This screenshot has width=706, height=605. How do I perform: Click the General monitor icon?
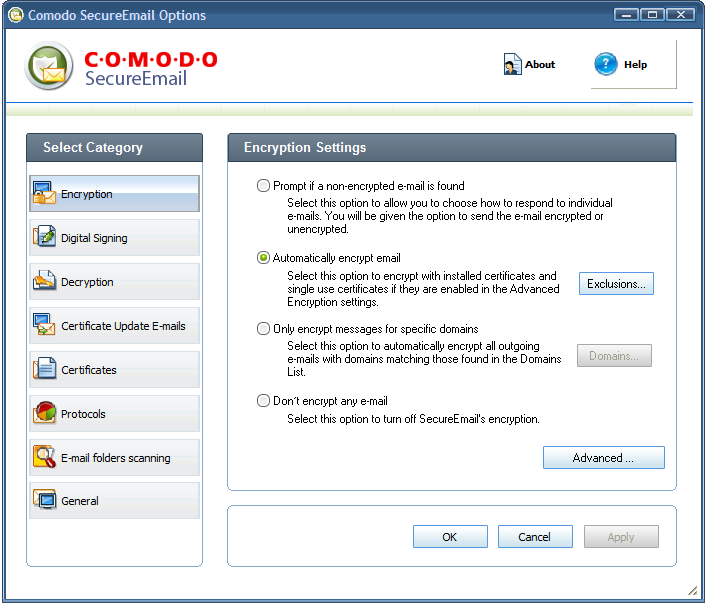(44, 500)
